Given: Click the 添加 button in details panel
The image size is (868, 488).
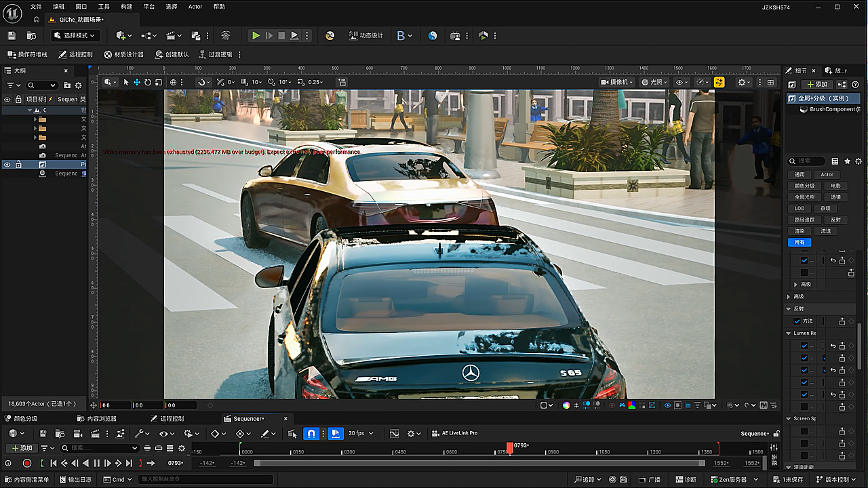Looking at the screenshot, I should click(817, 84).
